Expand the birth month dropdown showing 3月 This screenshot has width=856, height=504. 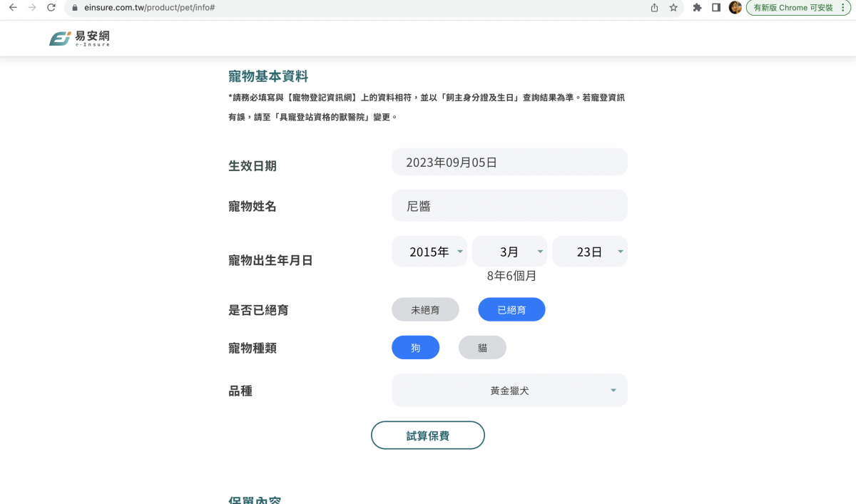[509, 251]
